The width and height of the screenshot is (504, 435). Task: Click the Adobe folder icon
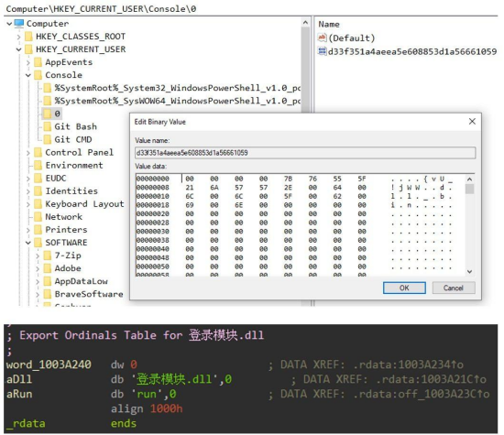pyautogui.click(x=48, y=268)
